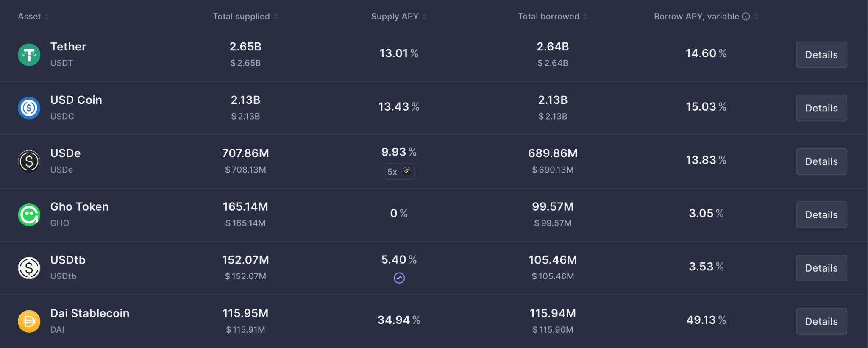Click USDtb's 5.40% supply APY value
Viewport: 868px width, 348px height.
(399, 260)
